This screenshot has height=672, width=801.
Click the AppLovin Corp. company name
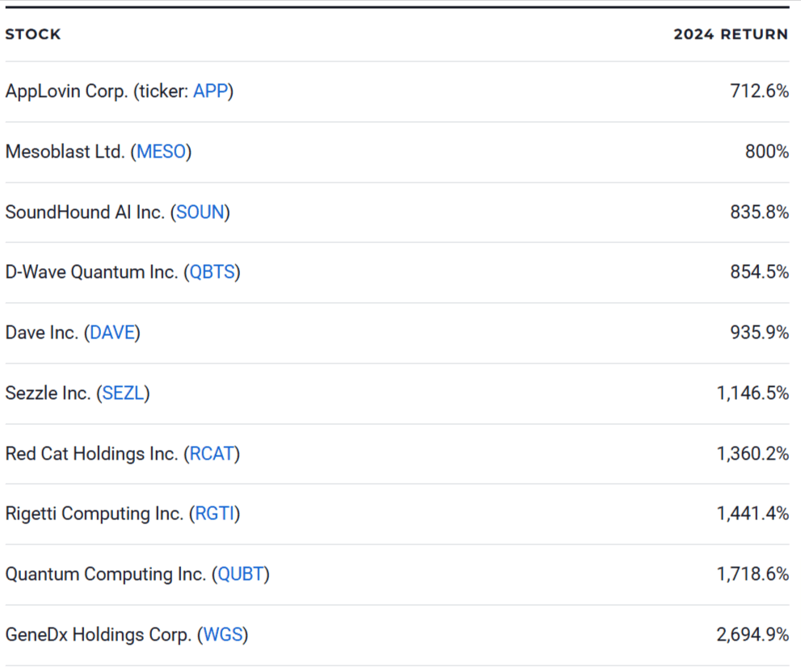(x=66, y=91)
